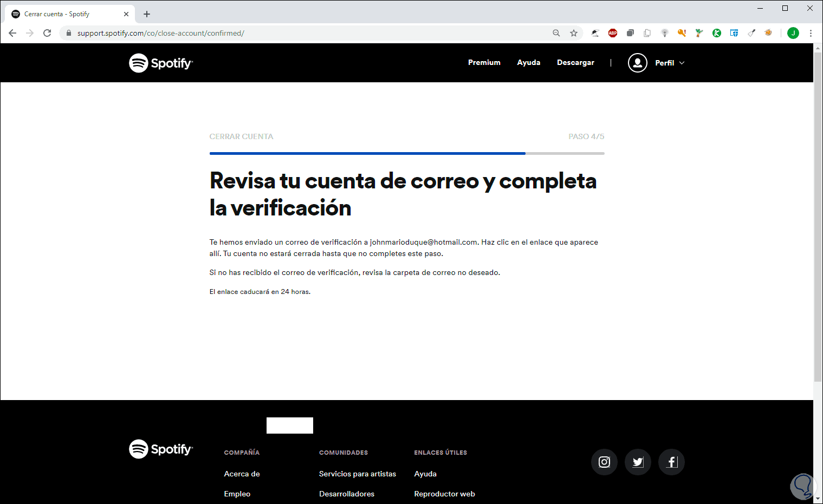Click the 'COMPAÑÍA' footer column heading
Screen dimensions: 823x504
pyautogui.click(x=242, y=453)
